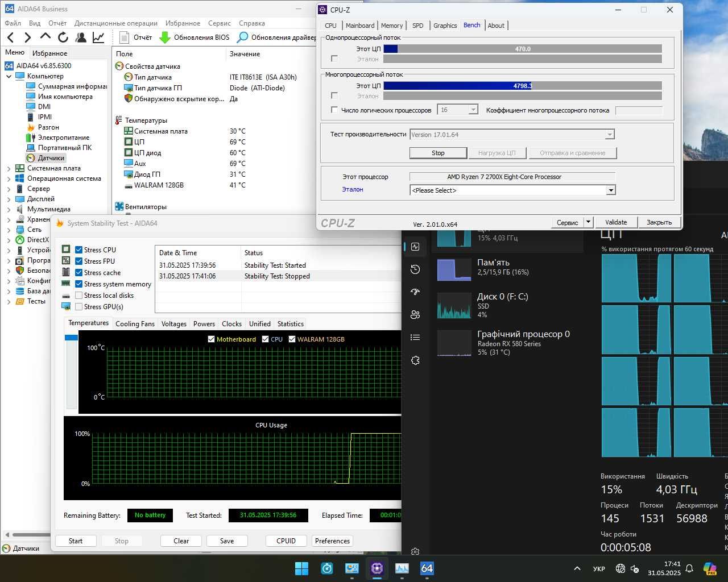
Task: Open the Voltages tab in stability test
Action: 174,324
